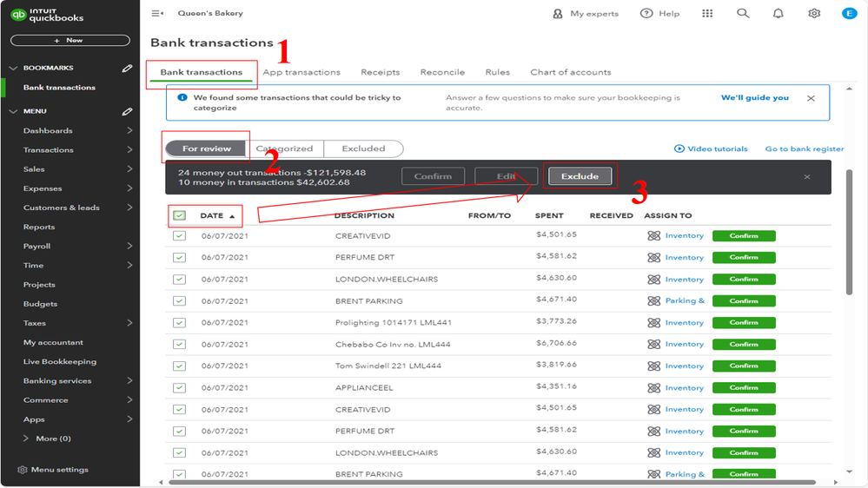This screenshot has width=868, height=488.
Task: Uncheck the APPLIANCEEL transaction checkbox
Action: 179,387
